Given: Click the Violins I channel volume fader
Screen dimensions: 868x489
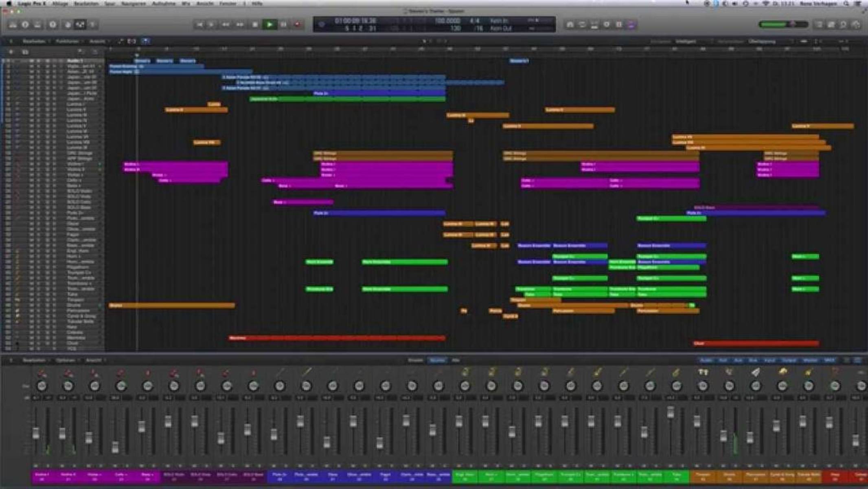Looking at the screenshot, I should coord(36,433).
